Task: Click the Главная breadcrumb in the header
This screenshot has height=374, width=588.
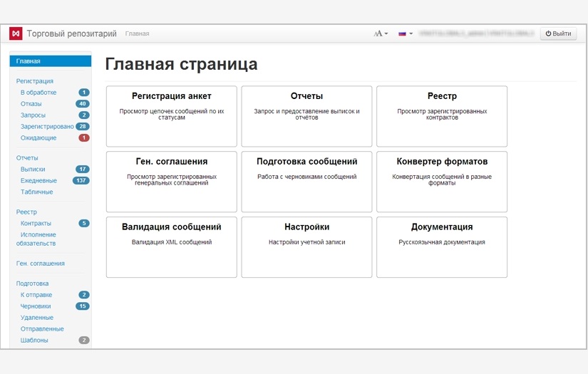Action: coord(137,33)
